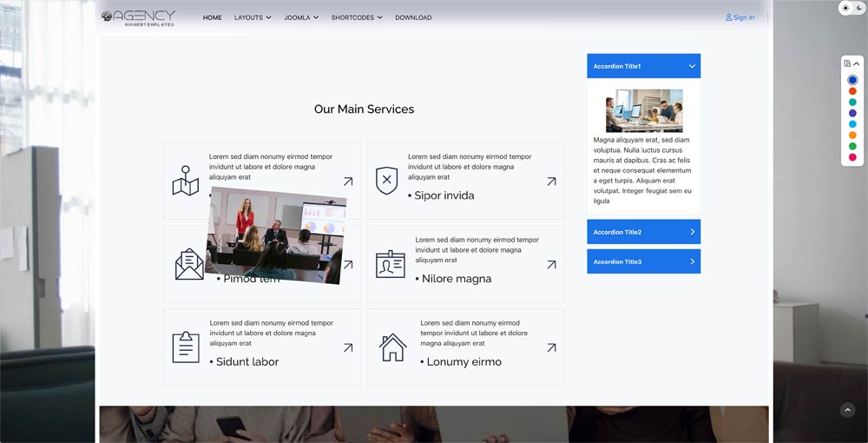Open the Layouts dropdown menu
Screen dimensions: 868x443
pyautogui.click(x=253, y=17)
